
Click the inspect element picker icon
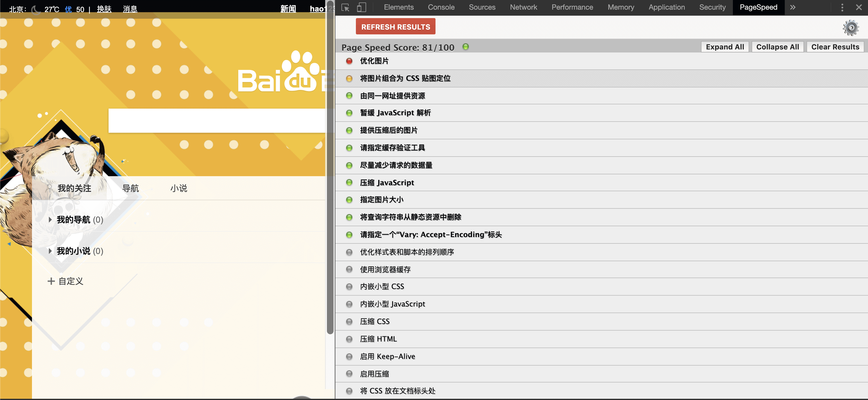[345, 8]
